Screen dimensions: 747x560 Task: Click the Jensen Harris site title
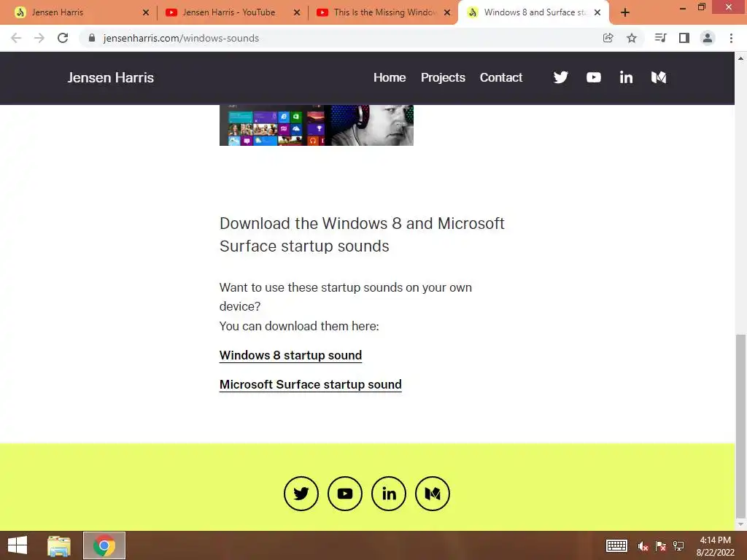111,77
